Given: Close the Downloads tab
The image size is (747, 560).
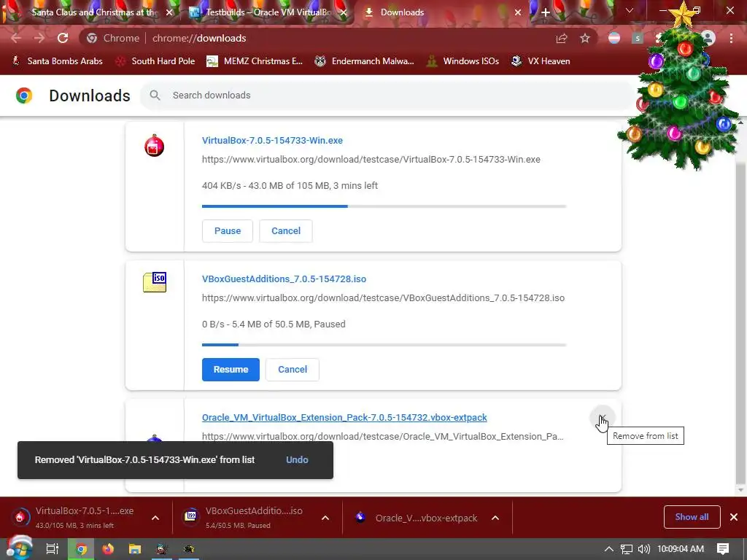Looking at the screenshot, I should 518,12.
